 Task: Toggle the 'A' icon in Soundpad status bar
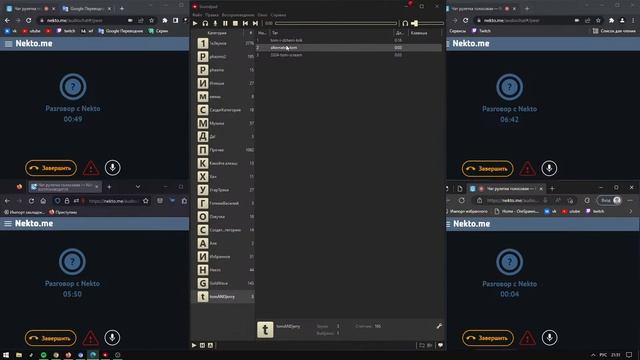[210, 345]
